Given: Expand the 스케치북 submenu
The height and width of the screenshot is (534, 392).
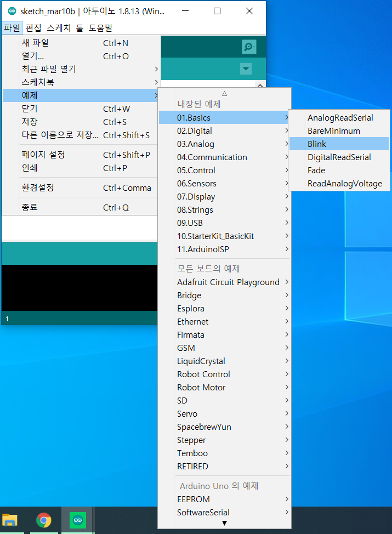Looking at the screenshot, I should [81, 82].
